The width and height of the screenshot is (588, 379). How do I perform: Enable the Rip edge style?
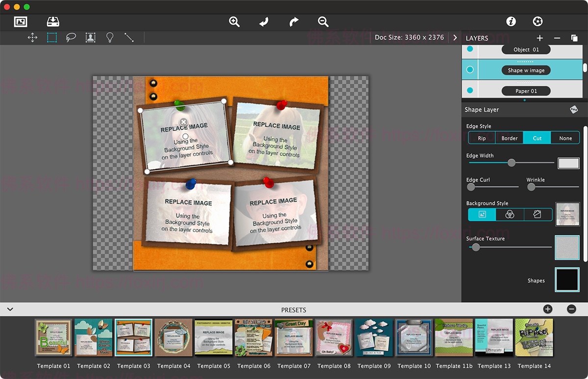[x=481, y=138]
